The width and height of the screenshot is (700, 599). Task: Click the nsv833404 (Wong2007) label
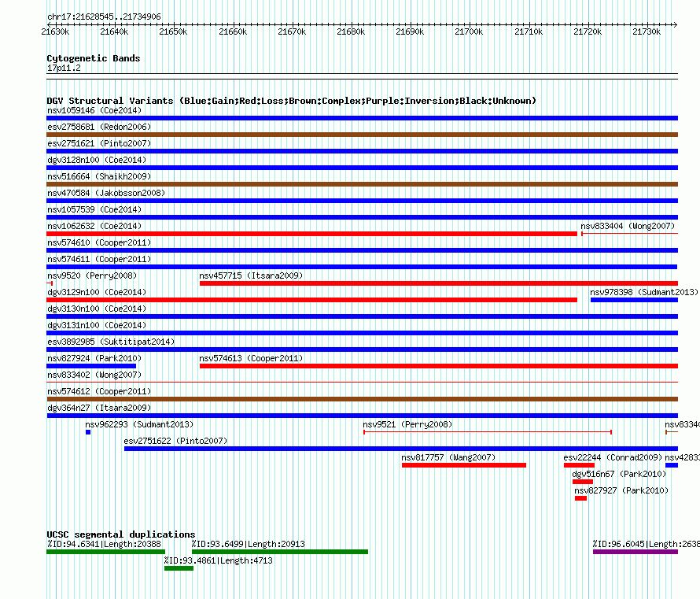tap(628, 226)
